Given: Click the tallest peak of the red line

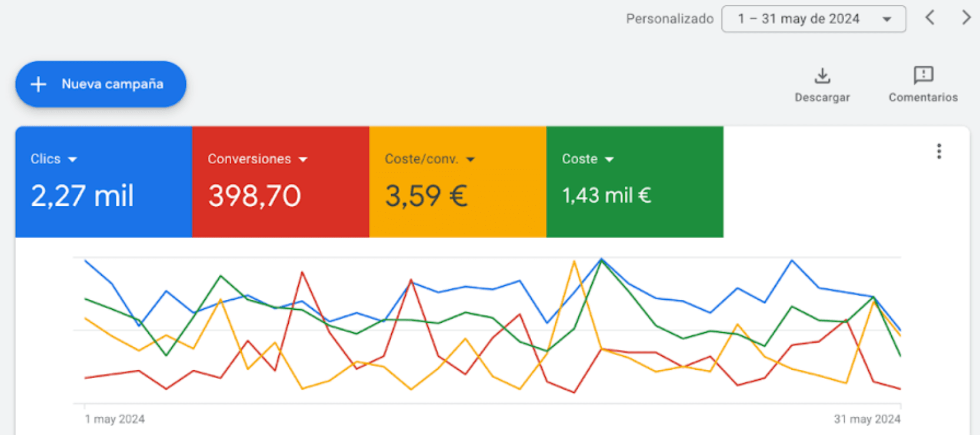Looking at the screenshot, I should (302, 272).
